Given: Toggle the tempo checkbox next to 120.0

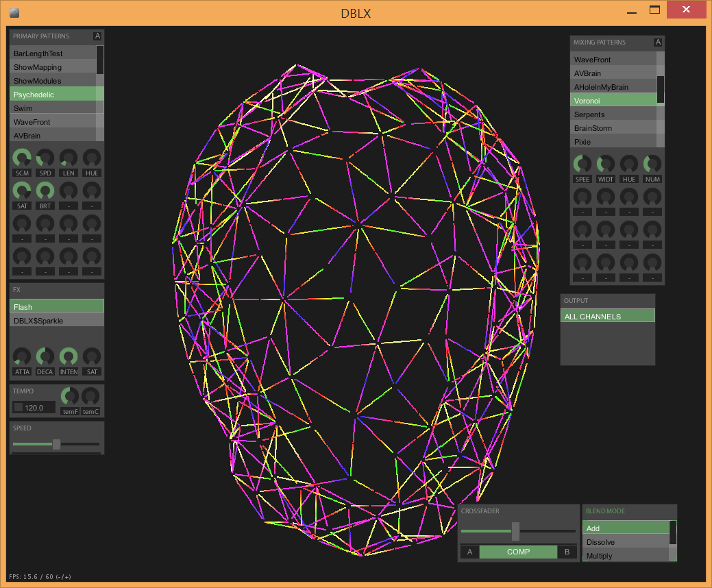Looking at the screenshot, I should [19, 407].
